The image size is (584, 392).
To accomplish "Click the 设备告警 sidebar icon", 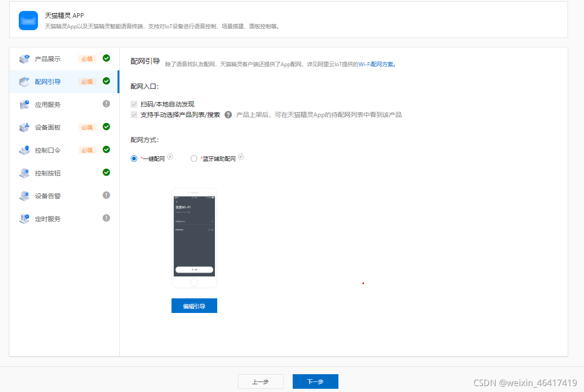I will [24, 196].
